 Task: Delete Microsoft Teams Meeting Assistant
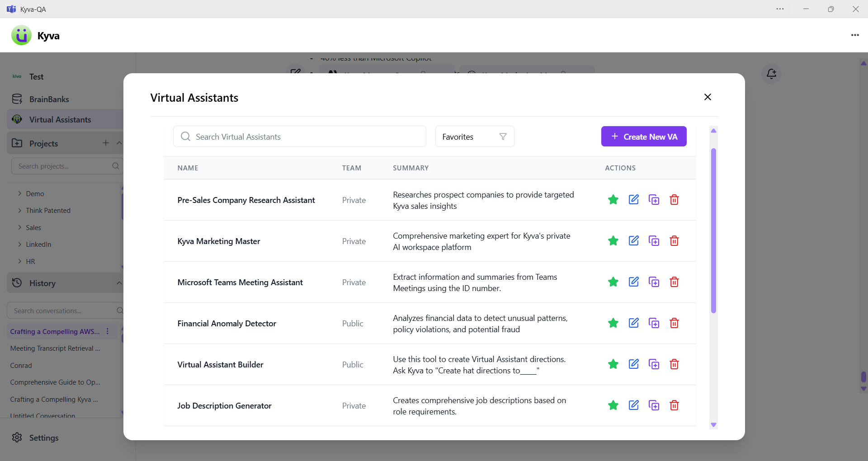[674, 282]
